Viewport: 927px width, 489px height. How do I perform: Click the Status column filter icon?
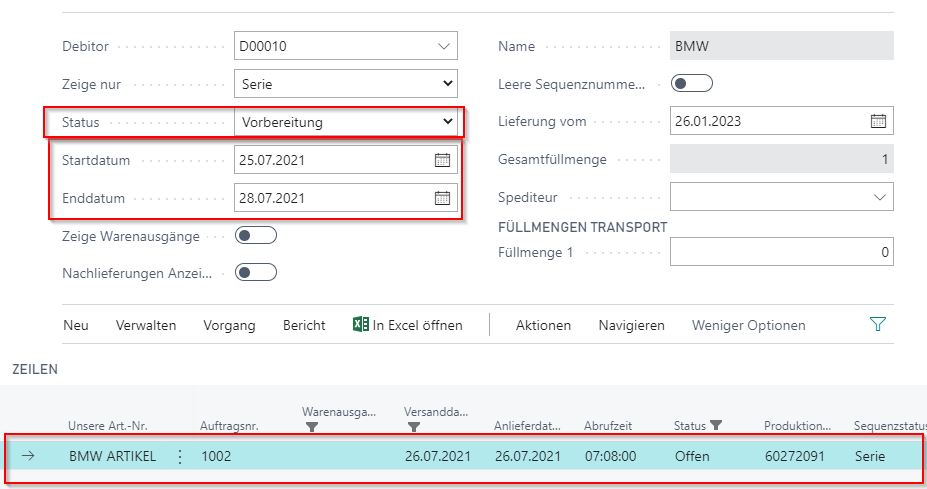click(x=716, y=426)
